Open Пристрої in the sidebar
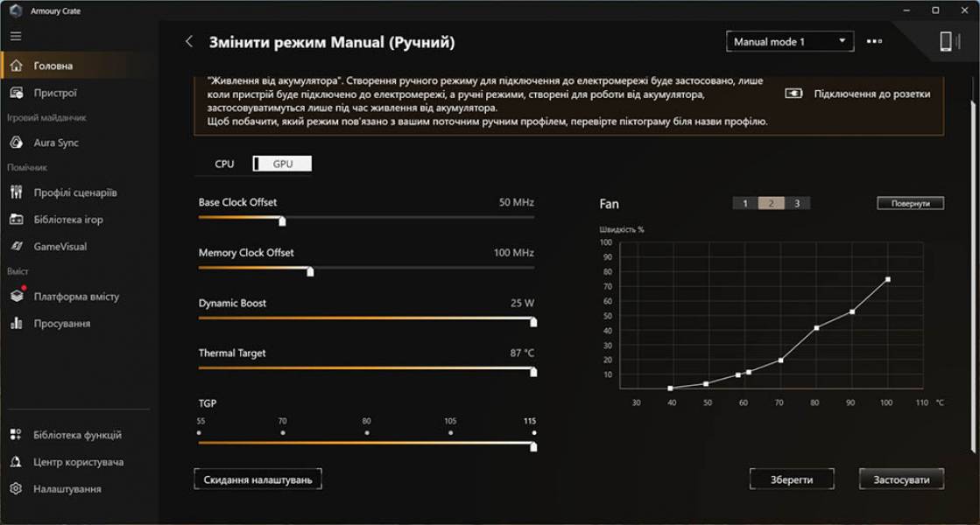 79,93
